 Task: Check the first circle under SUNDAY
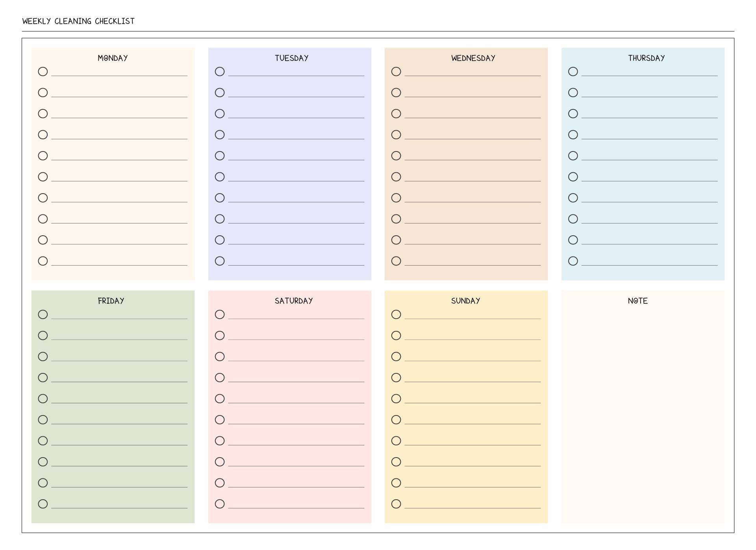(x=396, y=315)
